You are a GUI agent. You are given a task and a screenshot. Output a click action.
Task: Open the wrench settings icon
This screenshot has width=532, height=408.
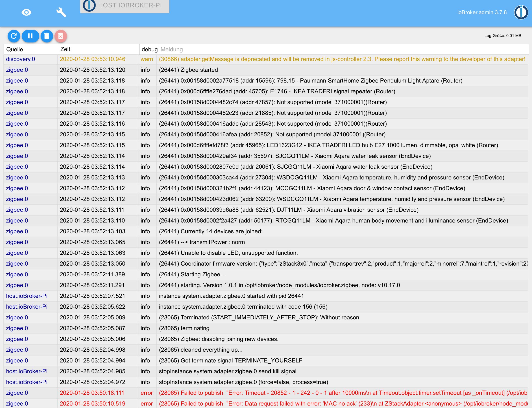(61, 12)
